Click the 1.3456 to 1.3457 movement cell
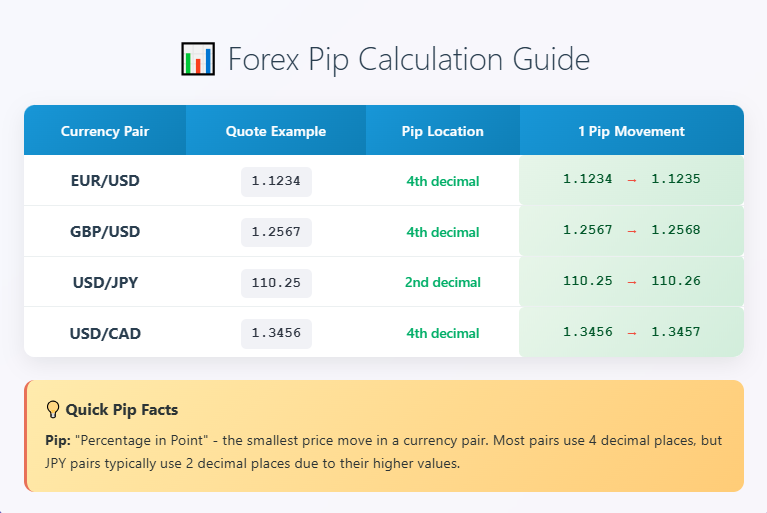Screen dimensions: 767x513 (631, 332)
